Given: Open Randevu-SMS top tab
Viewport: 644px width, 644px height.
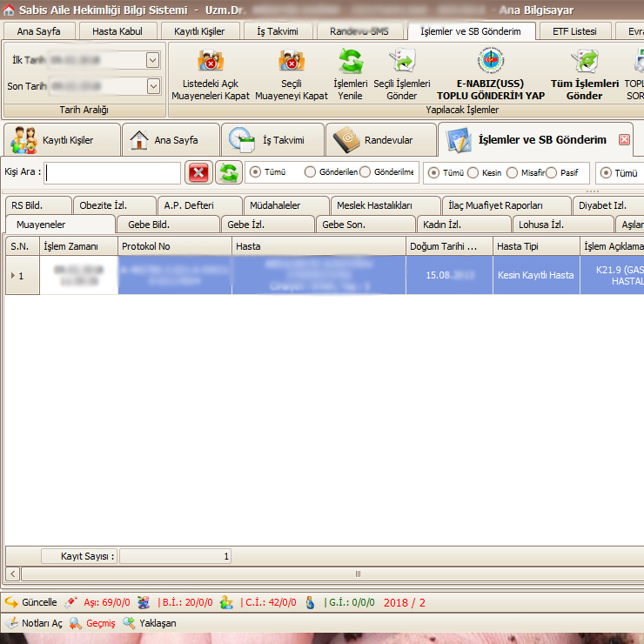Looking at the screenshot, I should (x=359, y=31).
